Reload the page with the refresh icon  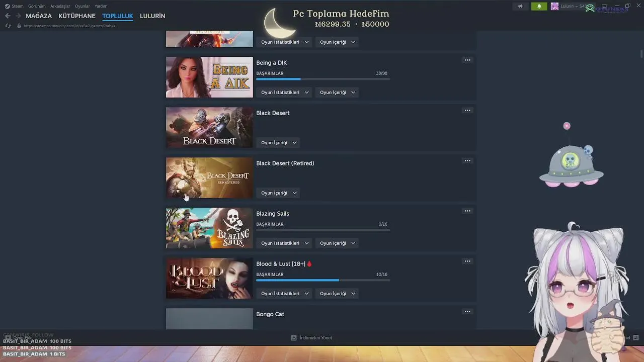pos(8,26)
